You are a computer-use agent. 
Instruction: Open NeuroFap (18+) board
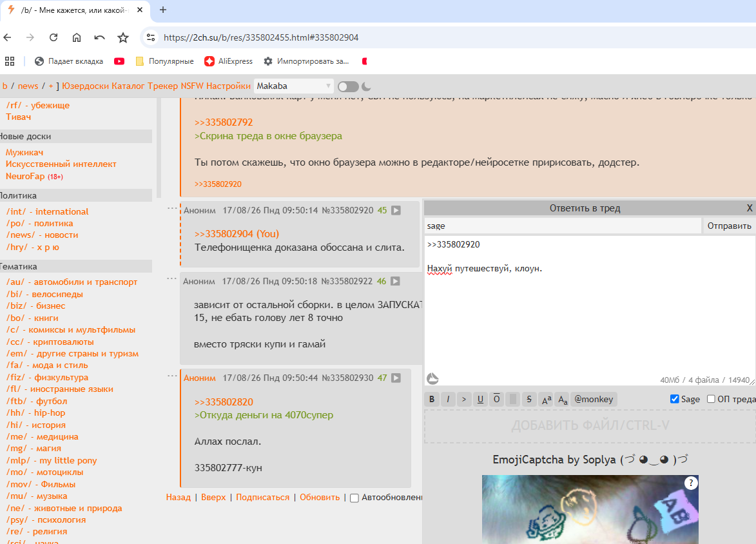click(34, 176)
